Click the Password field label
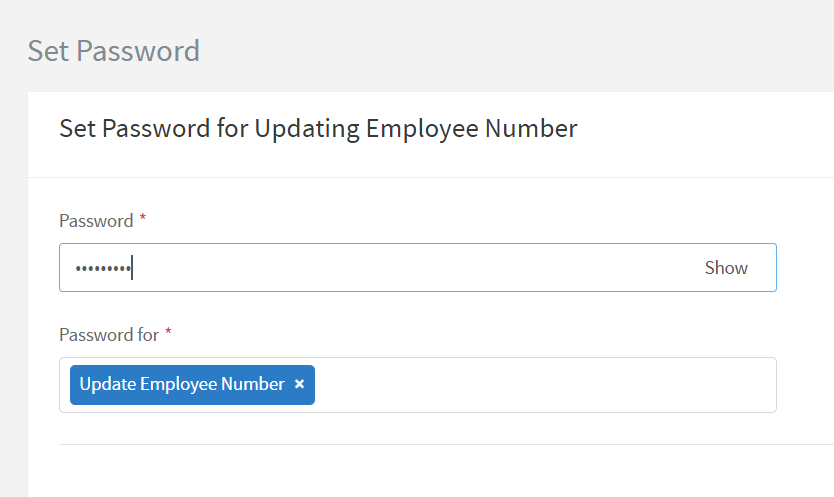 pos(96,221)
